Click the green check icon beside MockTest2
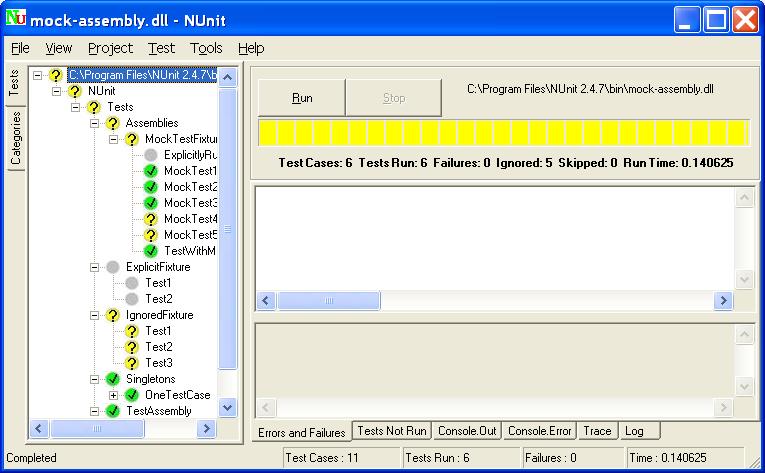 click(x=151, y=187)
